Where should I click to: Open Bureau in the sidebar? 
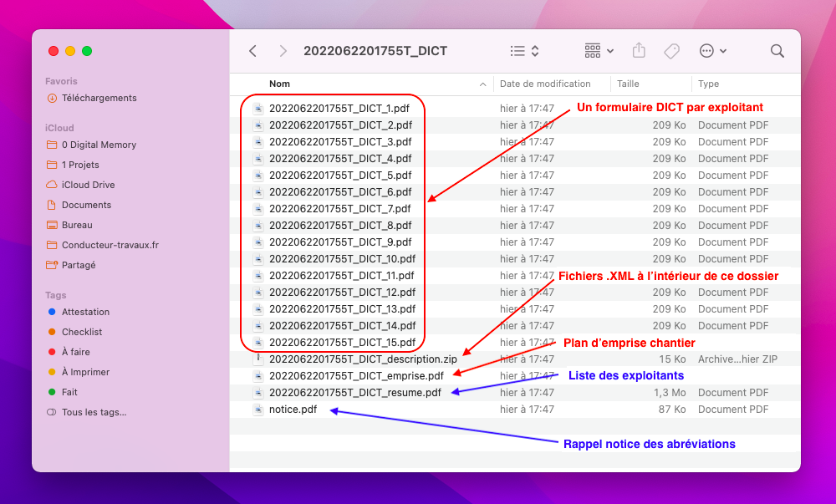[69, 225]
